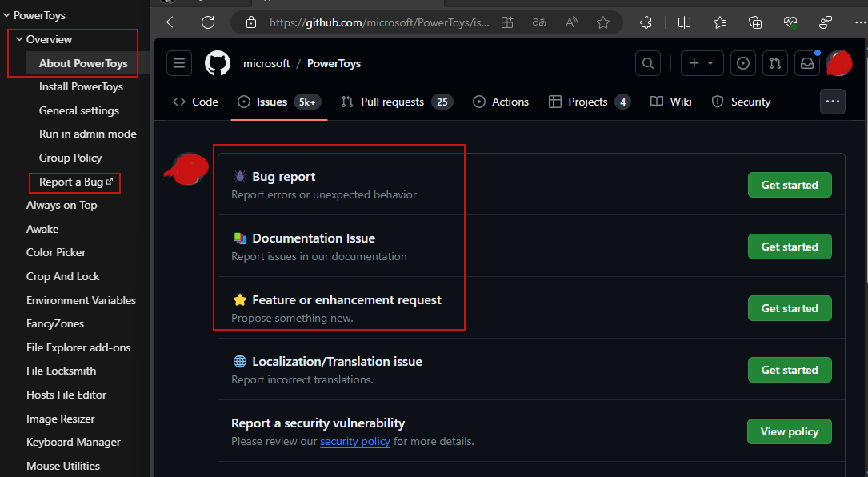Click the GitHub URL address bar
The image size is (868, 477).
tap(379, 22)
